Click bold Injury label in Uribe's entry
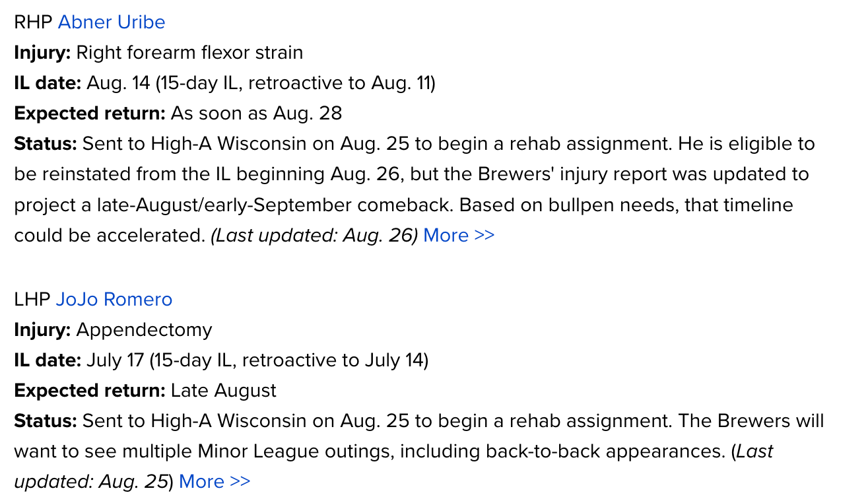The height and width of the screenshot is (503, 868). coord(42,52)
